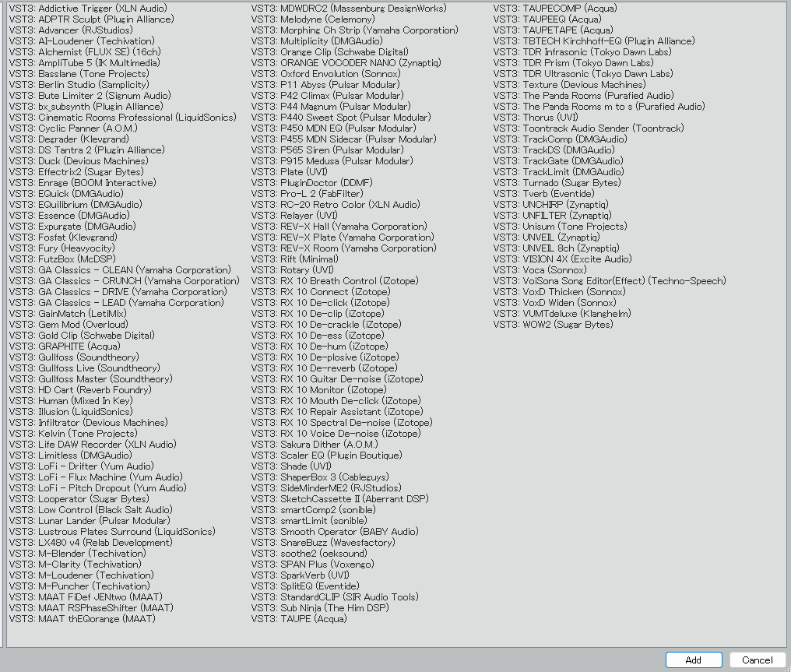Select VST3: The Panda Rooms m to s
791x672 pixels.
pos(599,107)
